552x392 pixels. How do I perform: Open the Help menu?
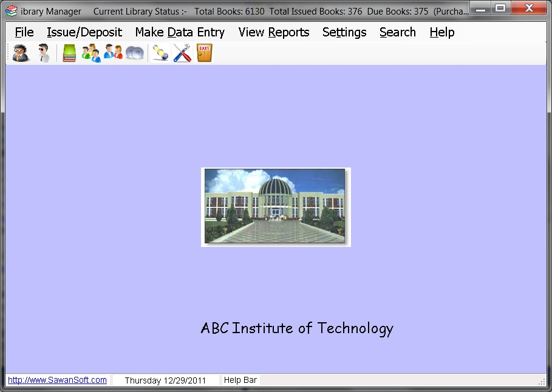(441, 32)
